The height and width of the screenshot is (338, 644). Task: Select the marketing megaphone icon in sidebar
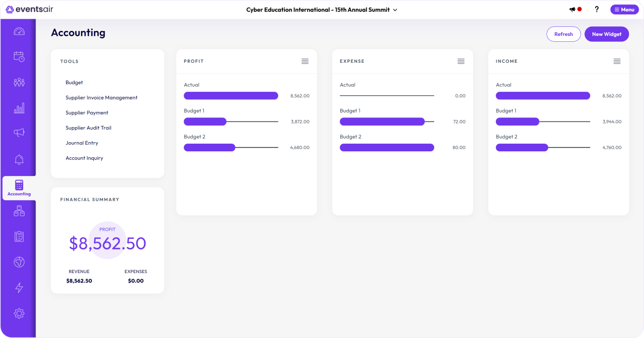click(19, 133)
